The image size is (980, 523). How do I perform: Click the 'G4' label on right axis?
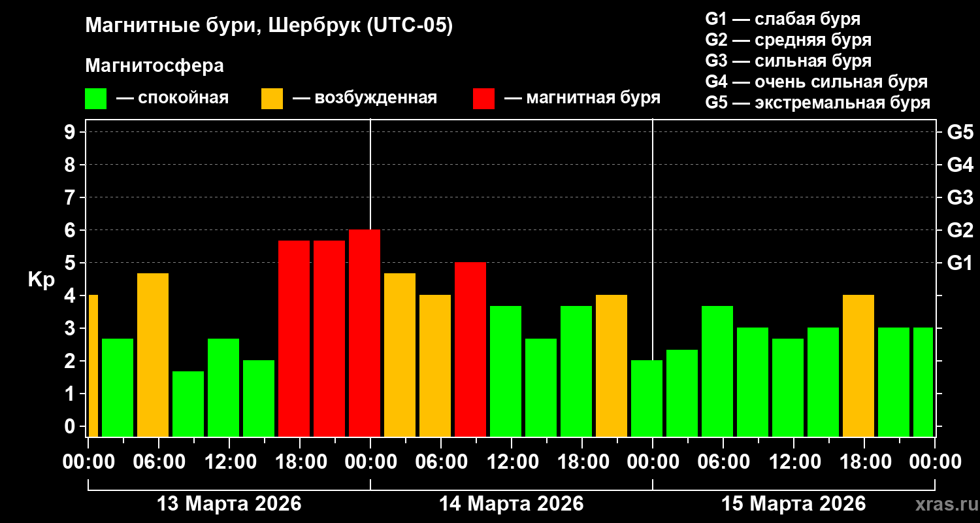[x=960, y=165]
